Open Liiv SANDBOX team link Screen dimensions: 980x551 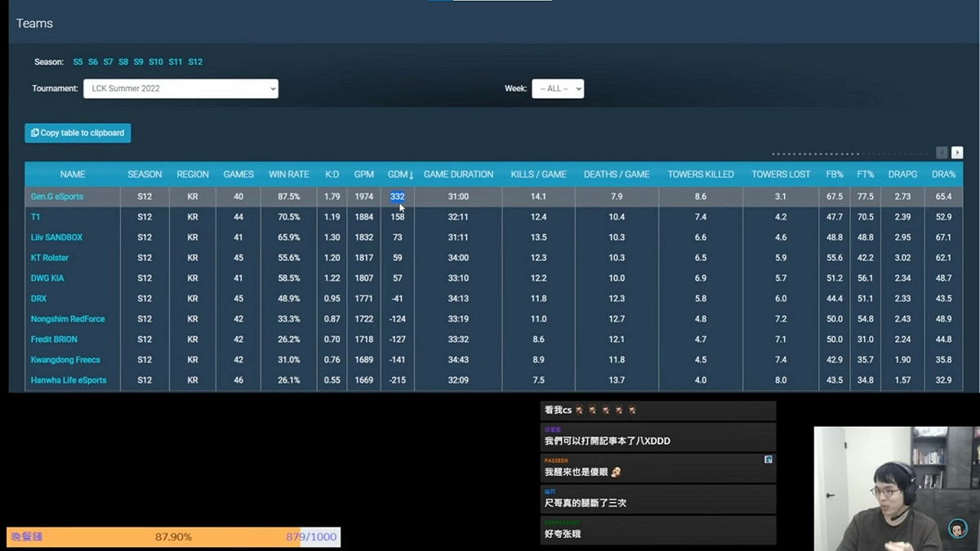click(x=56, y=238)
